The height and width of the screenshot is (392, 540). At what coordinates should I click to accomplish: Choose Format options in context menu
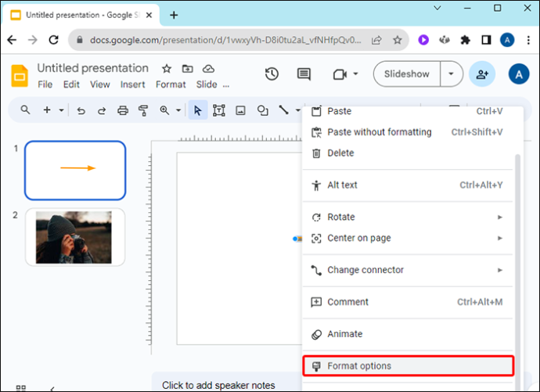coord(409,366)
